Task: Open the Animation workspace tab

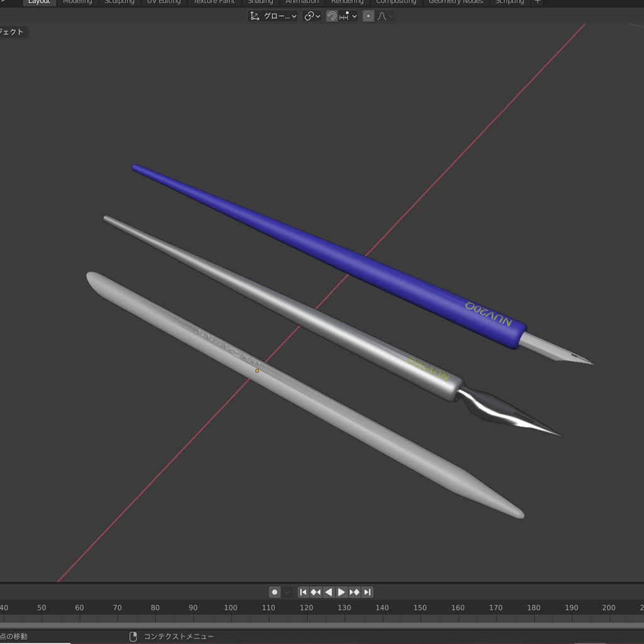Action: coord(302,2)
